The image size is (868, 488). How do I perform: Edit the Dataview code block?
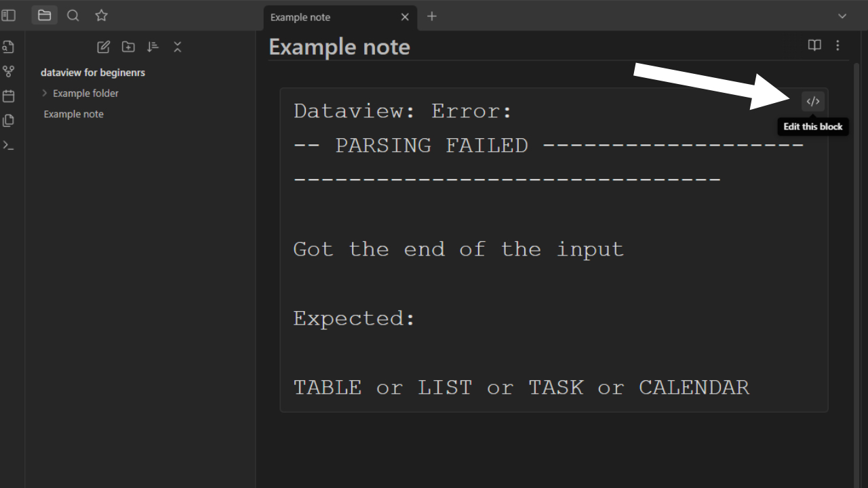click(x=812, y=101)
